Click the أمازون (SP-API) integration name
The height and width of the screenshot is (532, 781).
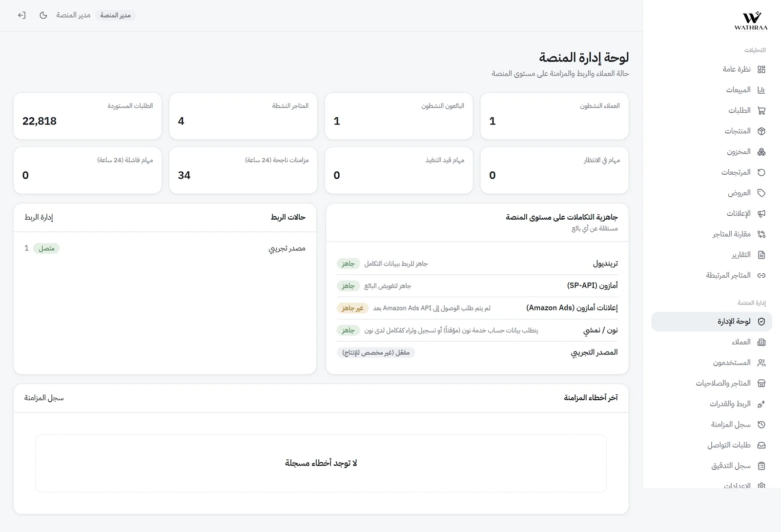tap(593, 286)
